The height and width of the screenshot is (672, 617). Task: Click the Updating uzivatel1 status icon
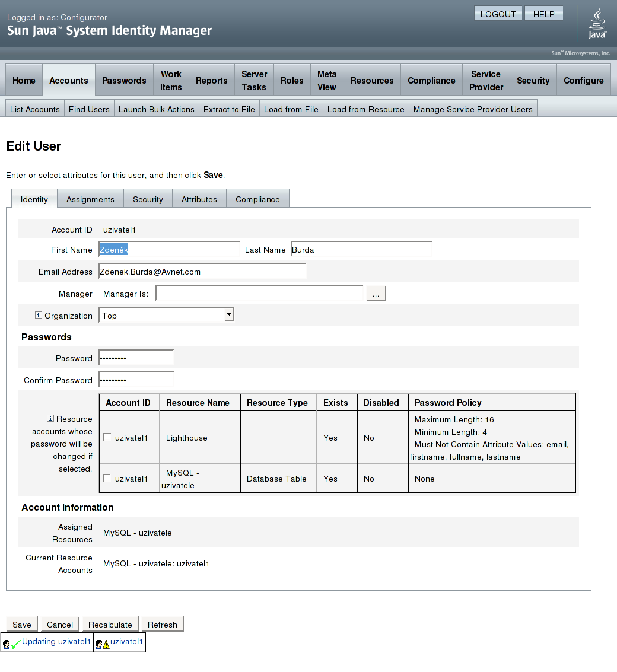point(11,644)
